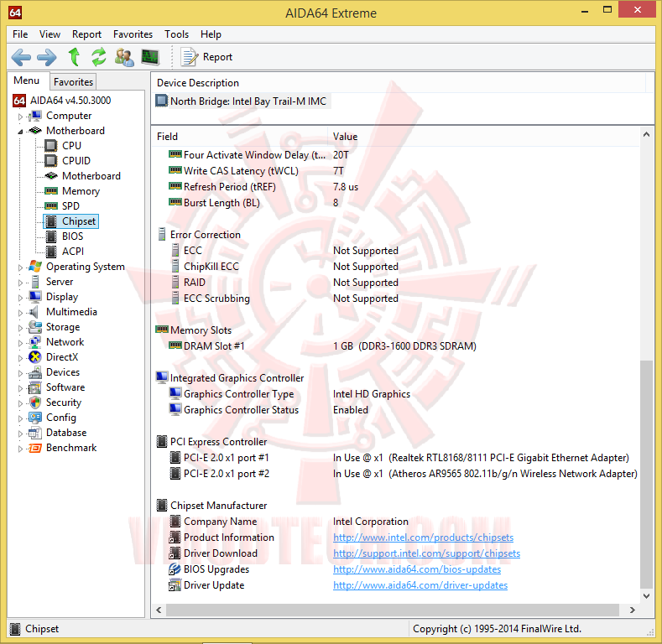
Task: Open the Favorites menu in menu bar
Action: pos(133,34)
